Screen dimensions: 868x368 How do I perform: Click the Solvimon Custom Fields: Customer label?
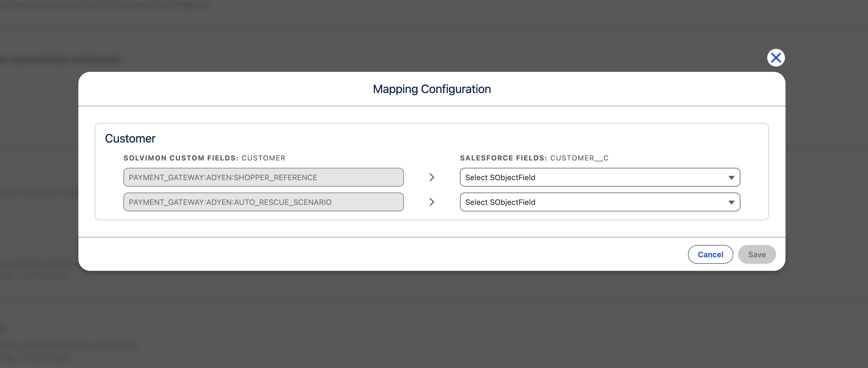[x=204, y=158]
